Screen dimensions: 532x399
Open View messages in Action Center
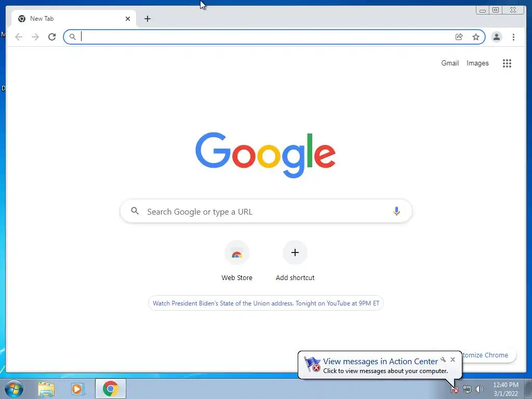point(380,362)
